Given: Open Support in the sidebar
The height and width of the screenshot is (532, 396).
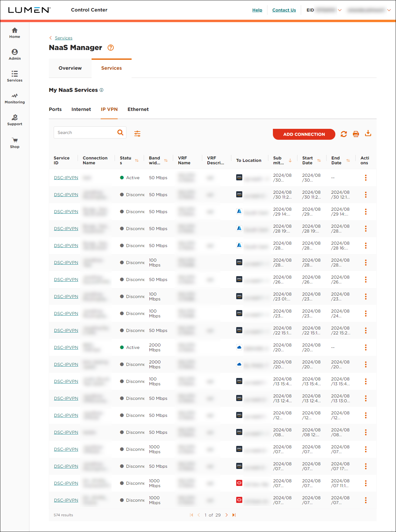Looking at the screenshot, I should [15, 120].
